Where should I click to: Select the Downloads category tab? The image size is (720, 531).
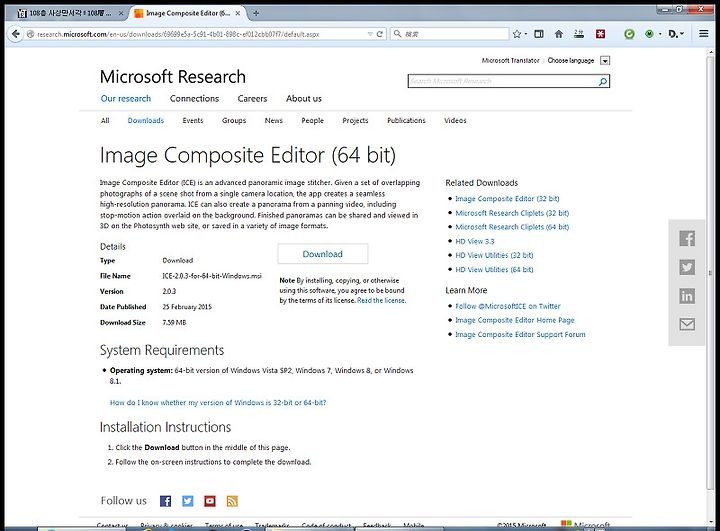point(146,120)
